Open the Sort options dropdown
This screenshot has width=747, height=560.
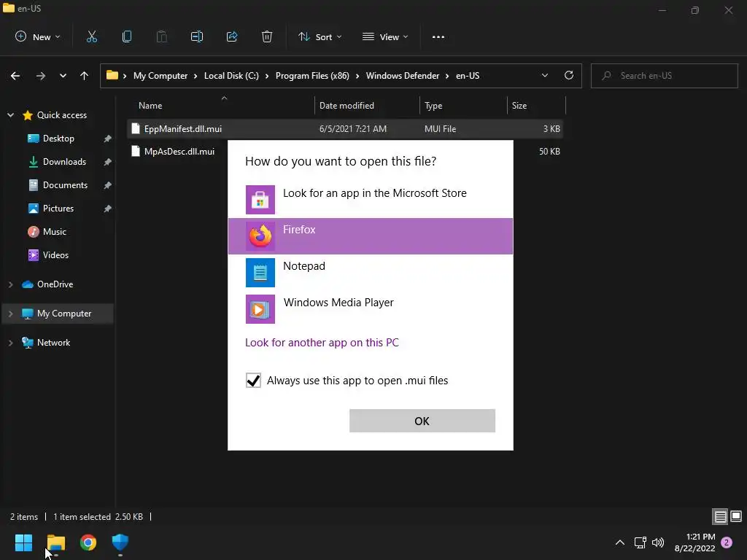(x=320, y=36)
